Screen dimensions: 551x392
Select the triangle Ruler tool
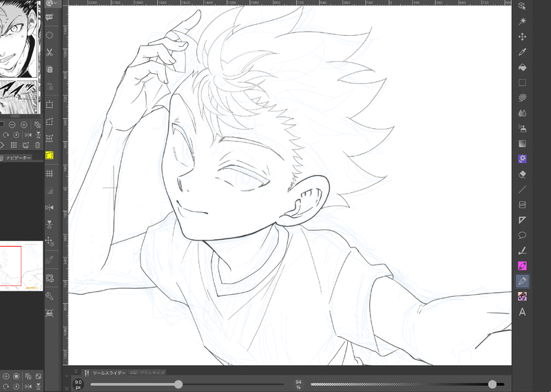[x=522, y=220]
